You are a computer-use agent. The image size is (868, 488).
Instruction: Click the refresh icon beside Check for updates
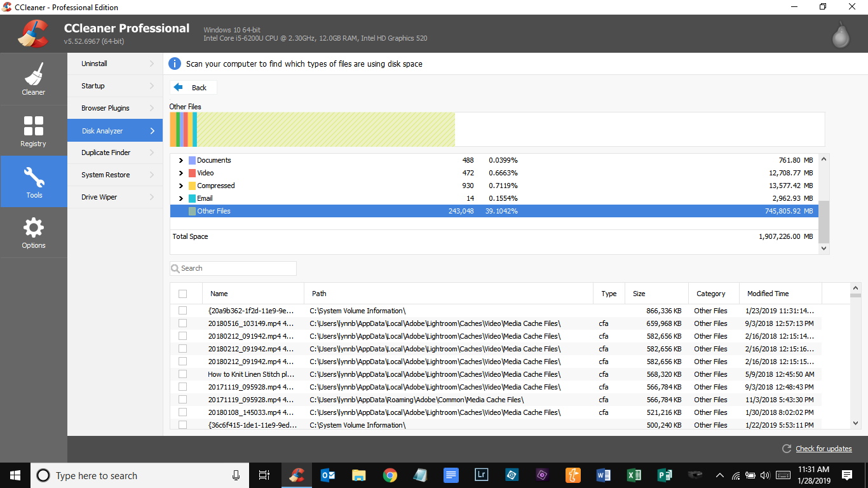click(787, 449)
